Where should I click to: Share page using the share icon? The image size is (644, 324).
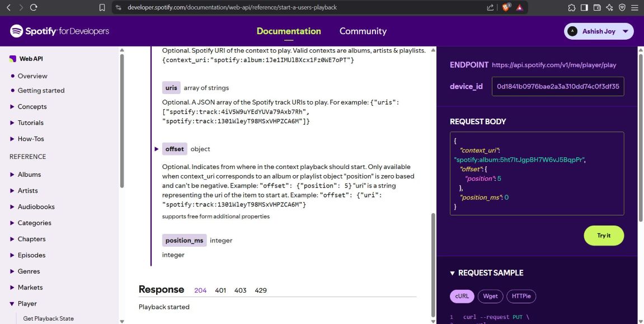click(x=490, y=7)
